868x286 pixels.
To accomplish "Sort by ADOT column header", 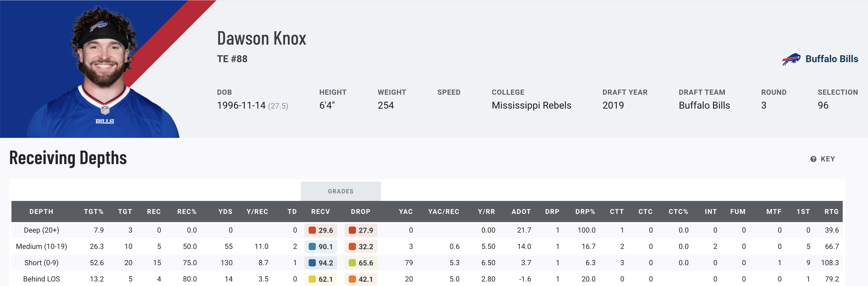I will [520, 211].
